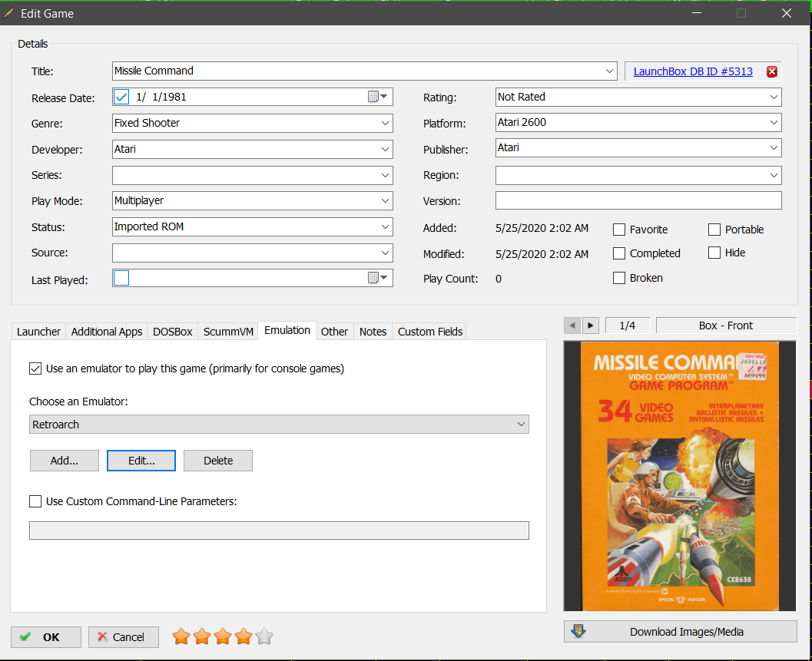Open the Genre dropdown
The width and height of the screenshot is (812, 661).
click(386, 123)
